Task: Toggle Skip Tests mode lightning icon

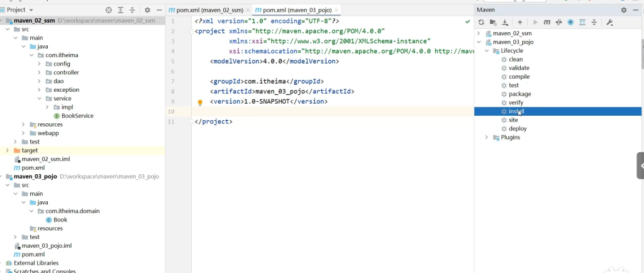Action: (570, 22)
